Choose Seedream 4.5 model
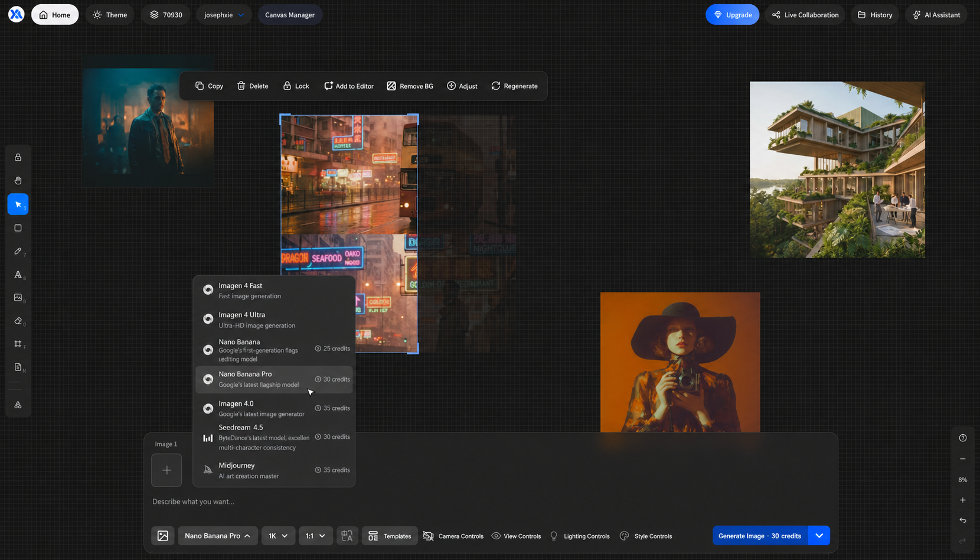The height and width of the screenshot is (560, 980). (274, 437)
